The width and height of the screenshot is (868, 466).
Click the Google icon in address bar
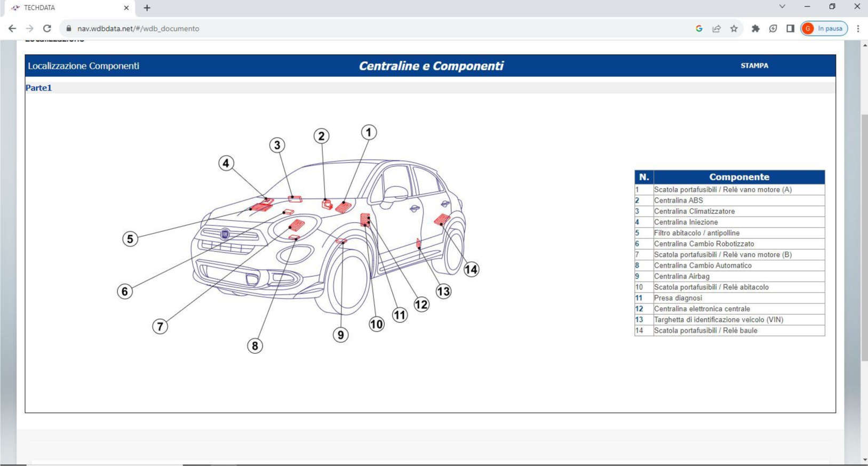[699, 29]
